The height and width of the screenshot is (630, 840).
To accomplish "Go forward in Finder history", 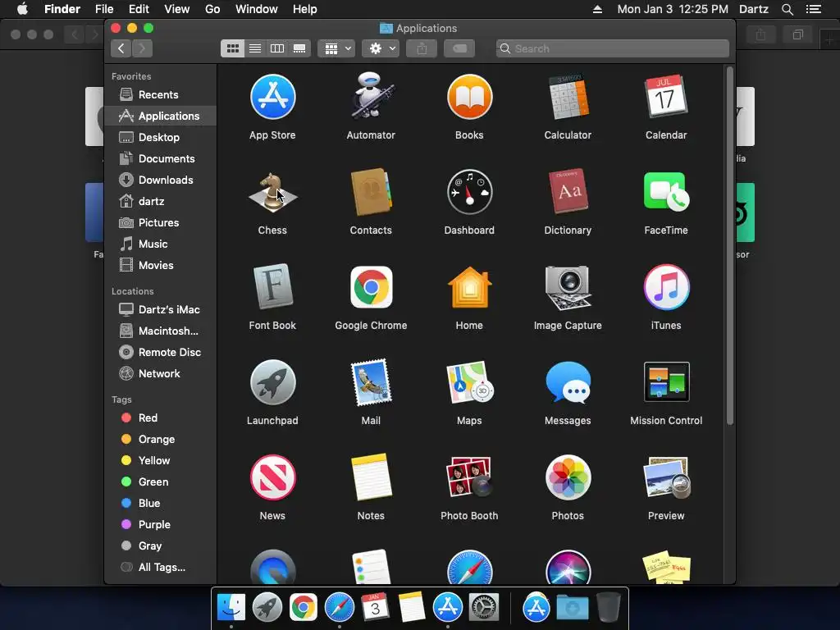I will tap(142, 48).
